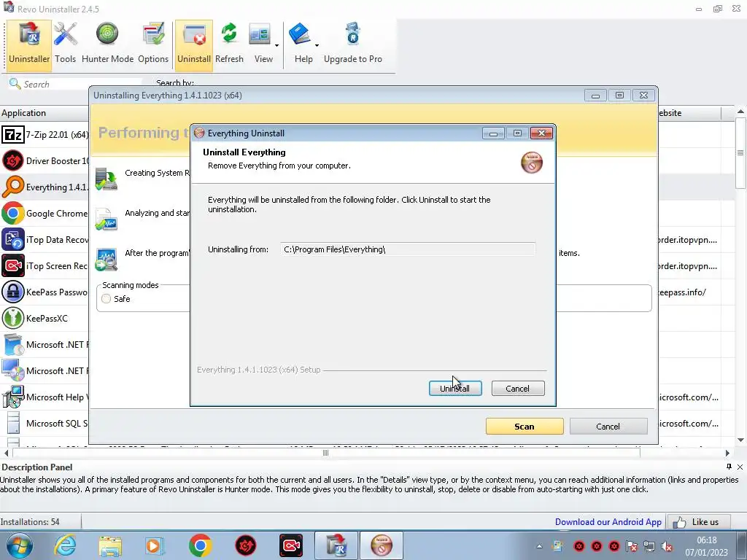This screenshot has height=560, width=747.
Task: Select the iTop Screen Recorder entry
Action: click(44, 265)
